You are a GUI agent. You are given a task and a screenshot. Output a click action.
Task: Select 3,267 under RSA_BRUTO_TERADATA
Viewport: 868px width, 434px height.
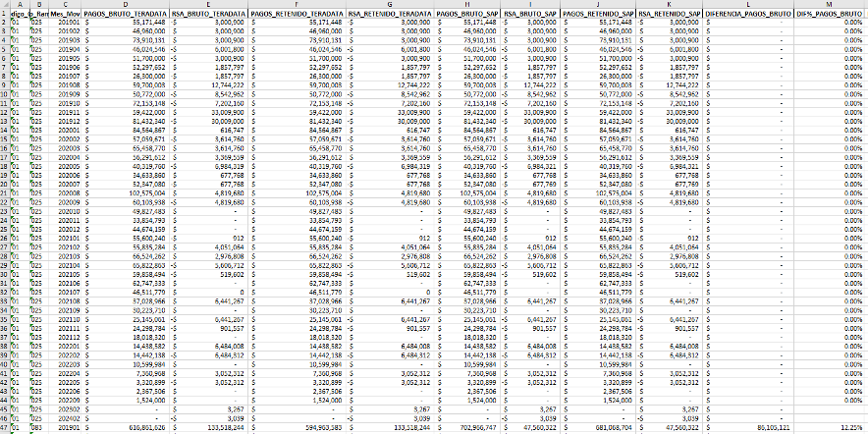click(x=209, y=409)
